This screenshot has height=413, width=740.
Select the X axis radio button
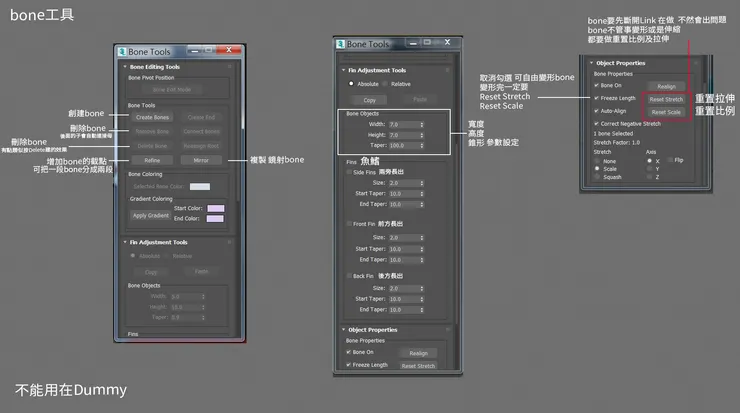click(649, 161)
